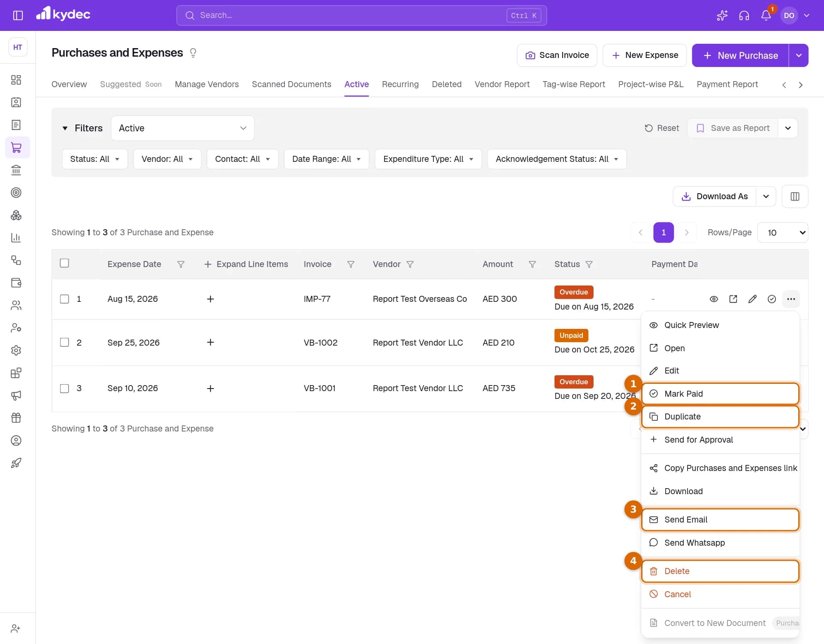The height and width of the screenshot is (644, 824).
Task: Click the tips lightbulb beside page title
Action: coord(193,53)
